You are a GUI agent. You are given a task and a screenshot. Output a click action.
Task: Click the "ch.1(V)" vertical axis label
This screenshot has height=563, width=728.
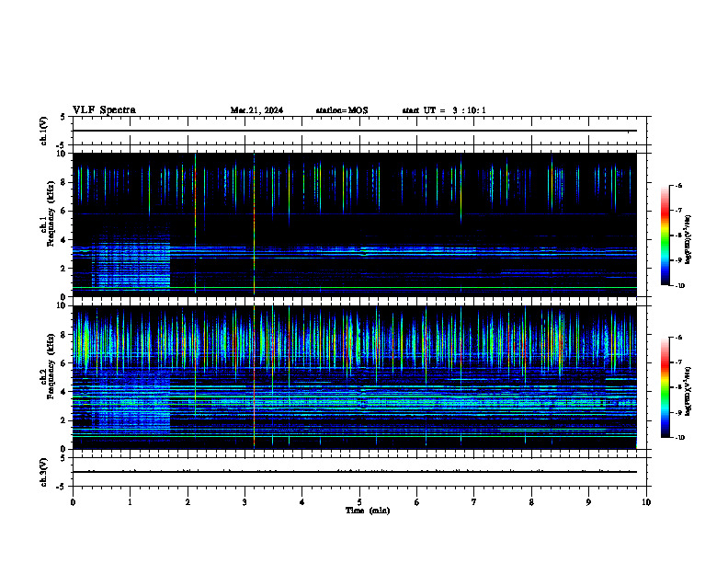click(43, 131)
